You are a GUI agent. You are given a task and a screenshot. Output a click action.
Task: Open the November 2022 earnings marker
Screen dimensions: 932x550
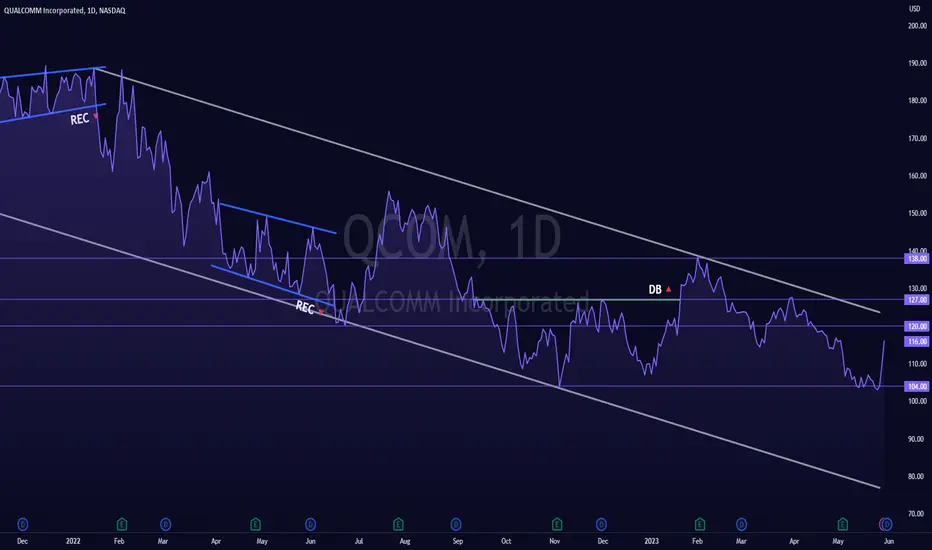557,524
